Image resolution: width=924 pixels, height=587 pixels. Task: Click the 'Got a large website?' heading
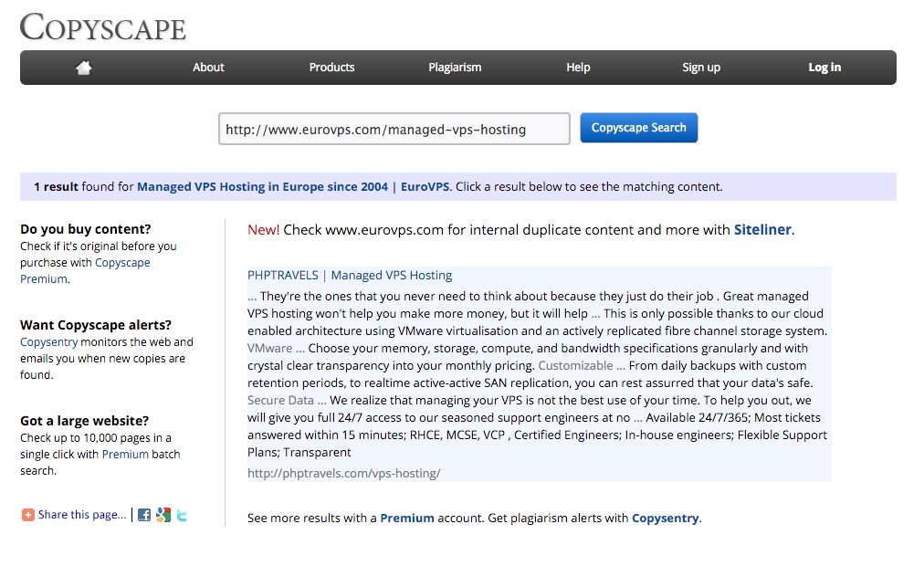84,421
